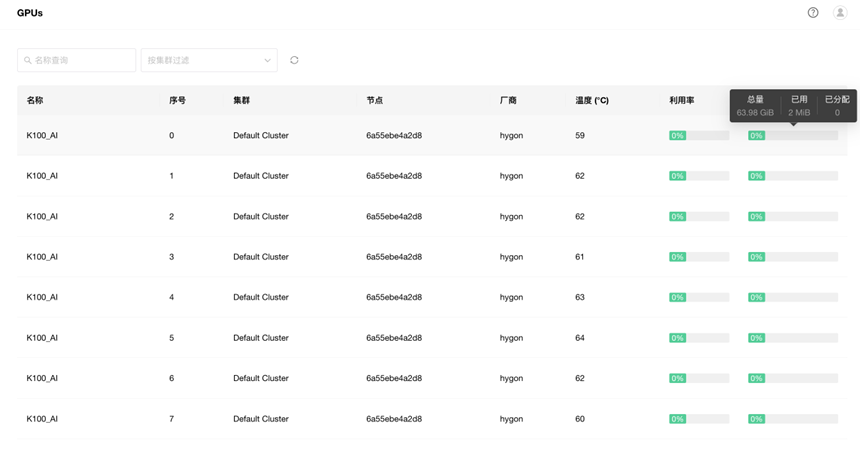
Task: Click memory usage bar for GPU 6
Action: click(x=793, y=378)
